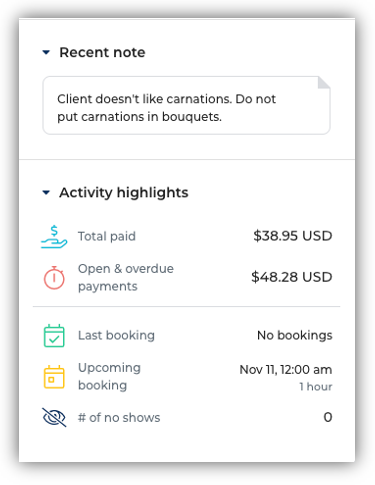Screen dimensions: 375x485
Task: Click the Activity highlights heading
Action: tap(124, 193)
